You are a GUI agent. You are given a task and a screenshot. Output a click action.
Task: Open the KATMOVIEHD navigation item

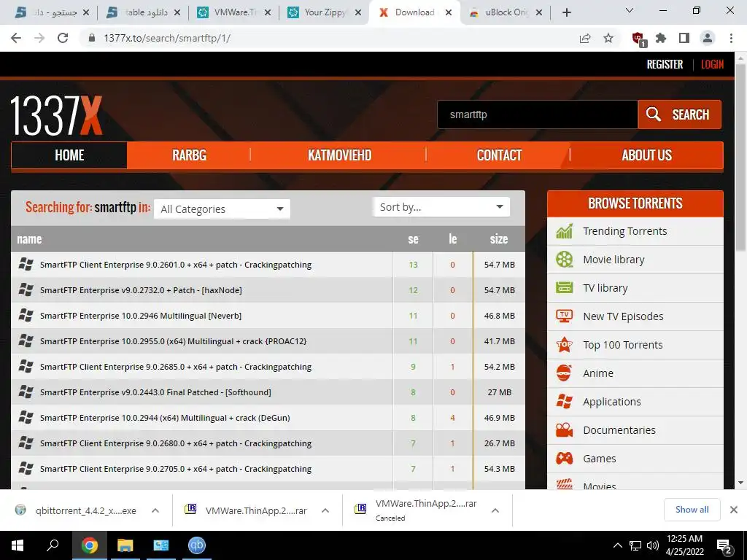(x=339, y=155)
